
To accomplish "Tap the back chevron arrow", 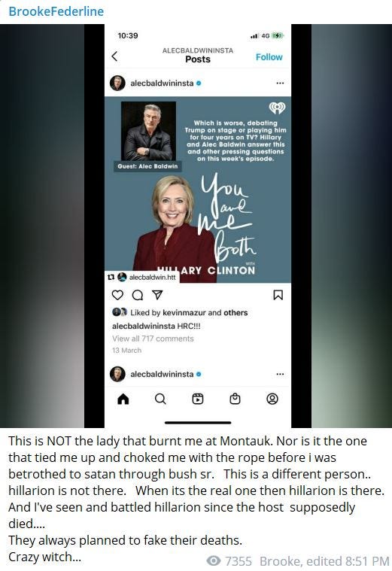I will pos(114,56).
